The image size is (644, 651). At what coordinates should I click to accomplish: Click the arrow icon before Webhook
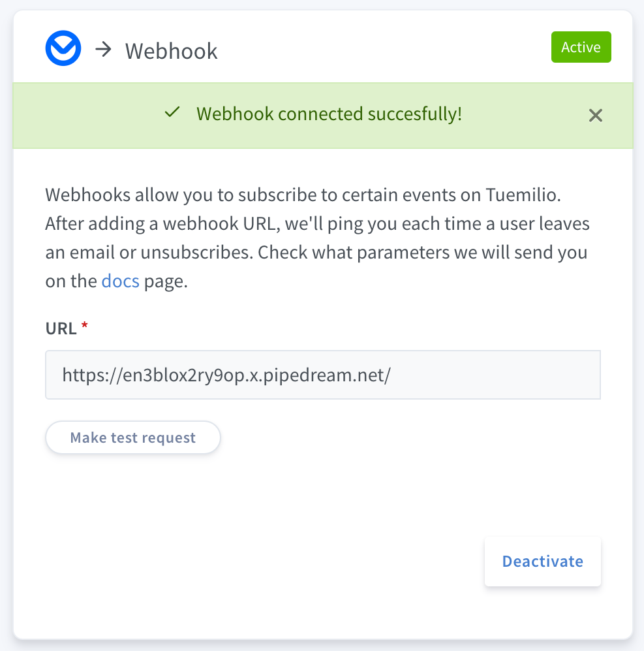(103, 50)
